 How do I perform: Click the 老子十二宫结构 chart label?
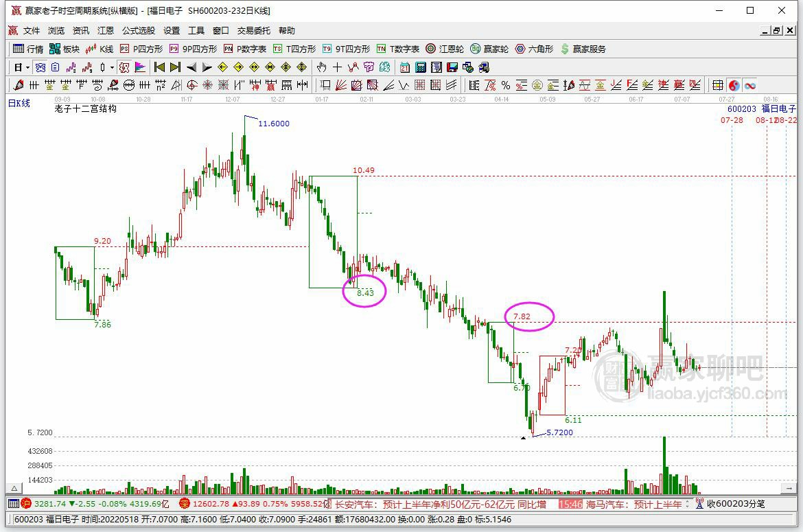coord(86,108)
